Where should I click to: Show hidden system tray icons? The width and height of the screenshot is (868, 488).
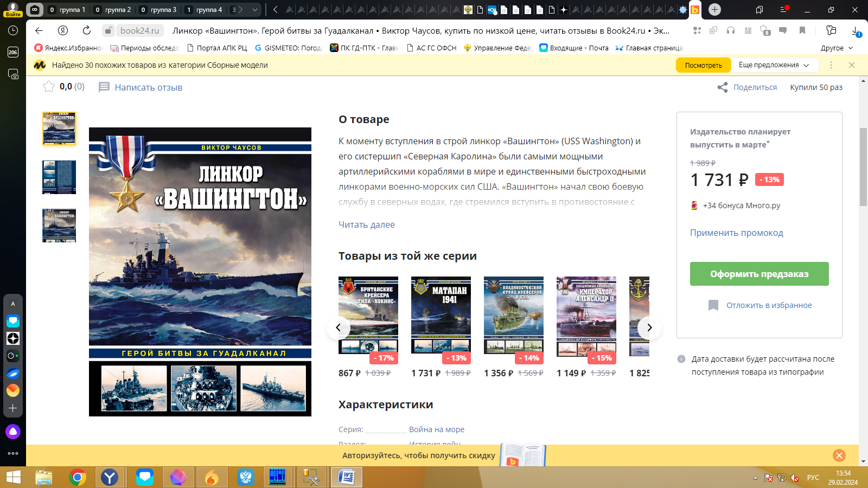point(755,478)
